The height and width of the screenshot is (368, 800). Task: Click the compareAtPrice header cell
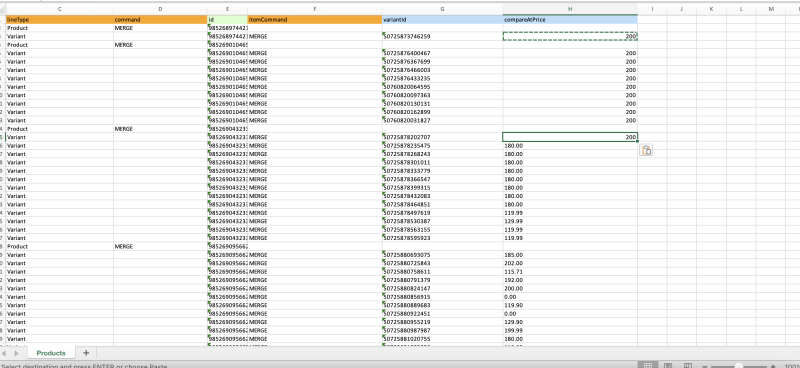pyautogui.click(x=570, y=19)
